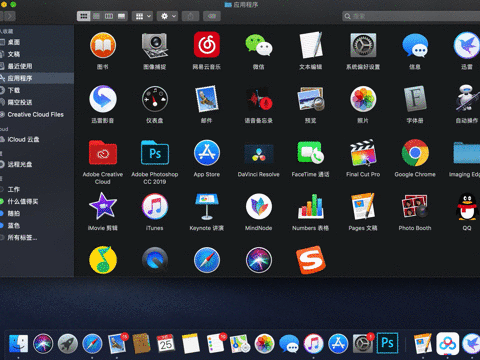Select the 照片 Photos icon in the Finder window
Viewport: 480px width, 360px height.
click(x=363, y=99)
